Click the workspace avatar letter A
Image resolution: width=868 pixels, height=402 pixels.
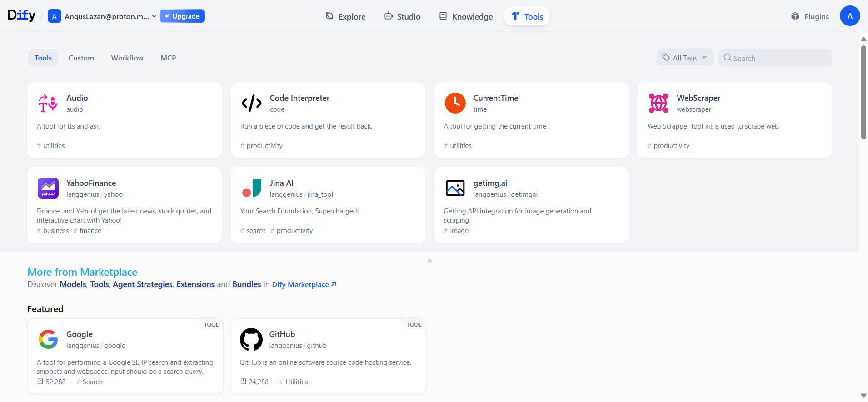pos(55,16)
